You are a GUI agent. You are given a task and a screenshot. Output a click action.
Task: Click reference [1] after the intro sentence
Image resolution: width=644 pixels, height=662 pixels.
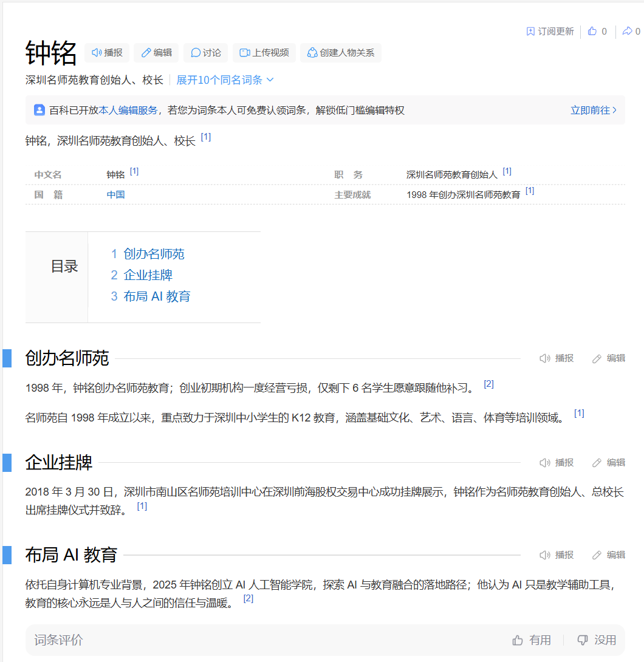206,137
